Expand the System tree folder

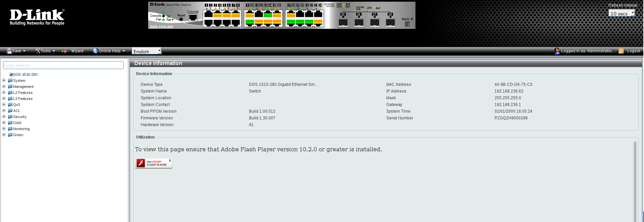click(4, 80)
